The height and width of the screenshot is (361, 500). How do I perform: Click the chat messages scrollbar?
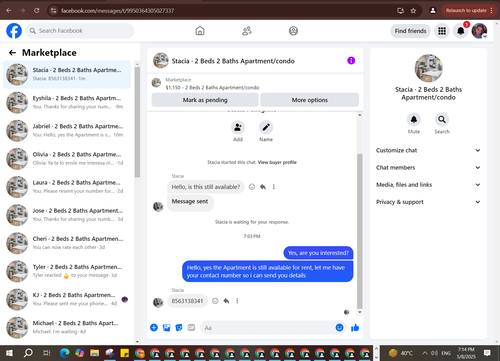point(360,231)
